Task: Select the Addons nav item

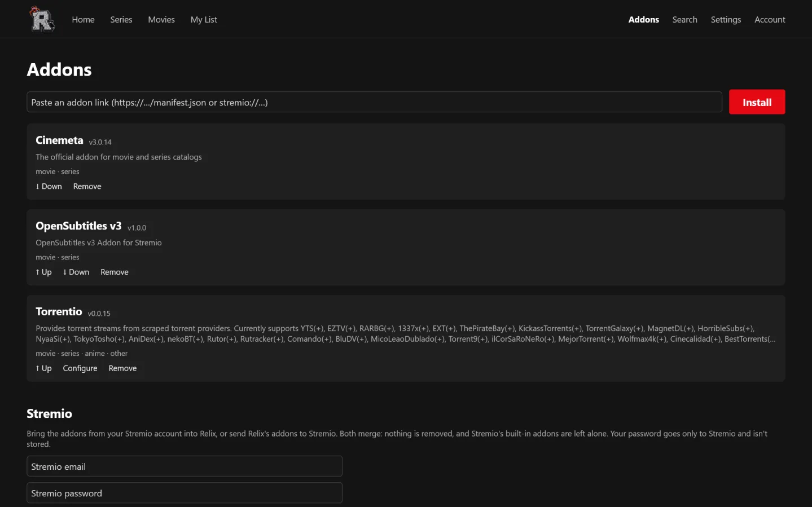Action: [644, 20]
